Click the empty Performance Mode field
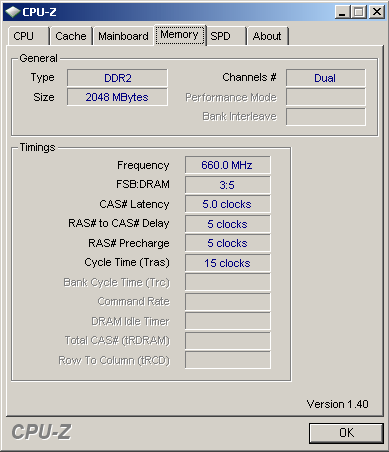The height and width of the screenshot is (452, 389). click(x=325, y=97)
